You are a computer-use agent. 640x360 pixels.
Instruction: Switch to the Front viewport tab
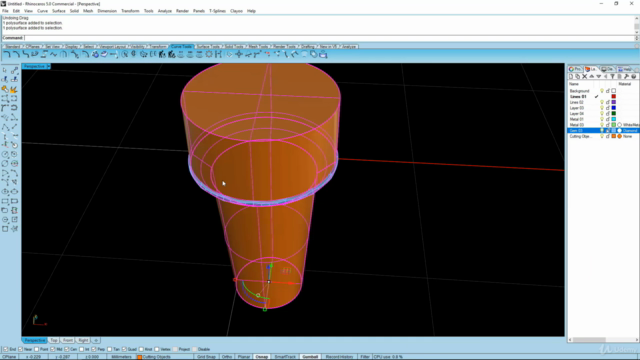click(x=68, y=340)
